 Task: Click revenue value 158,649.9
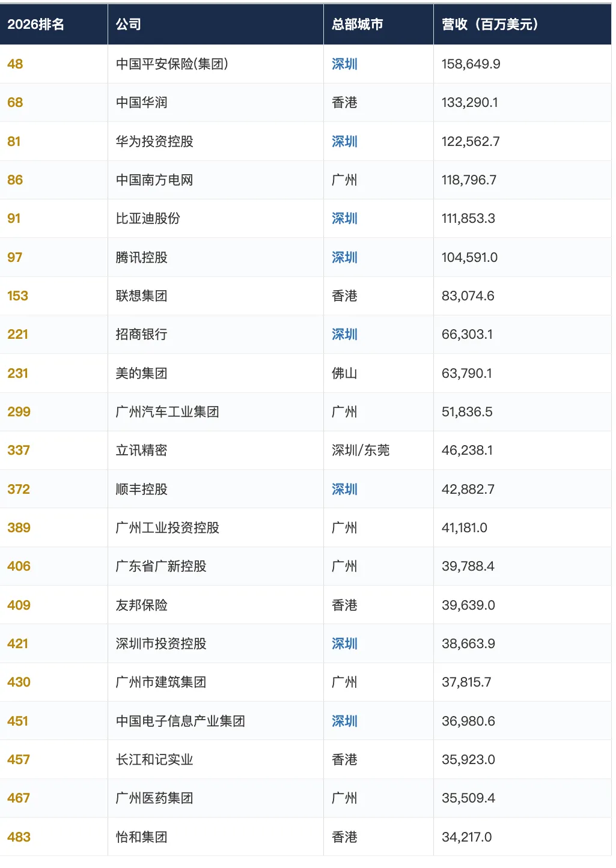tap(471, 64)
